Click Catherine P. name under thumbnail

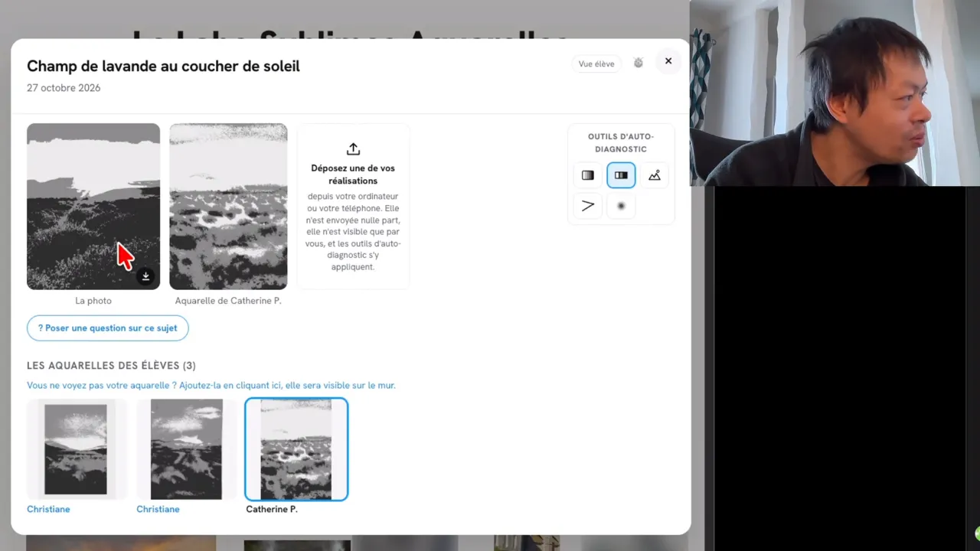tap(272, 509)
